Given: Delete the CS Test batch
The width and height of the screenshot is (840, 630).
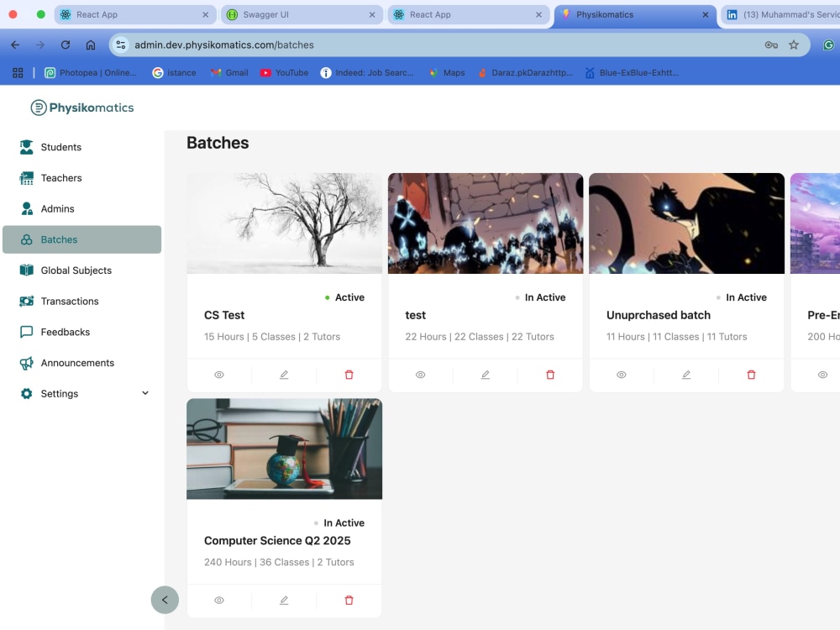Looking at the screenshot, I should (x=349, y=375).
